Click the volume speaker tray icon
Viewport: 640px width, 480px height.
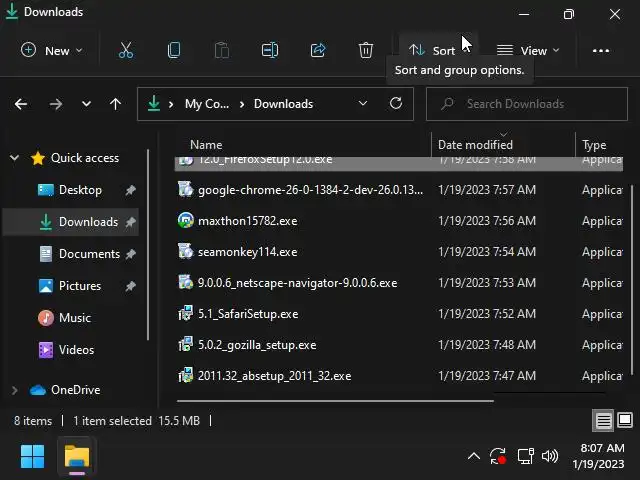pos(550,456)
